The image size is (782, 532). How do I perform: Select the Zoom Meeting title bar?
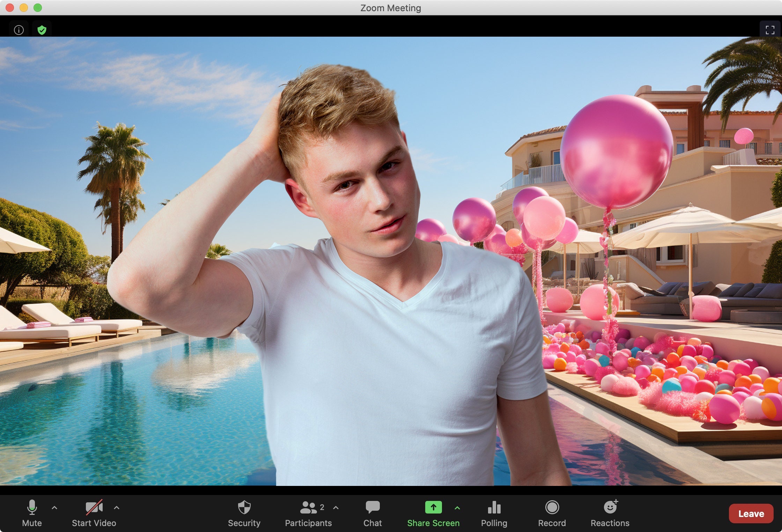(391, 8)
